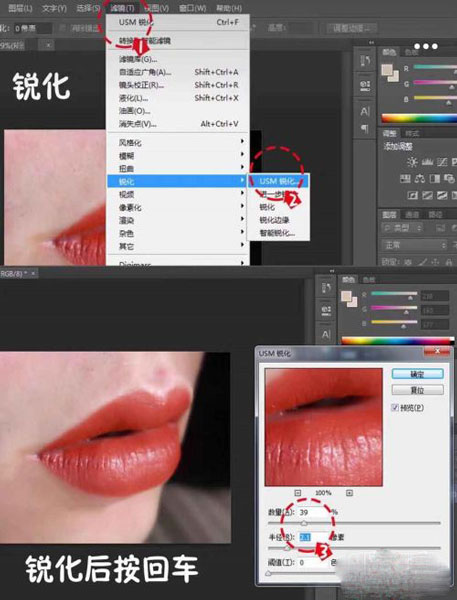Viewport: 457px width, 600px height.
Task: Add a Levels adjustment (histogram icon)
Action: (427, 162)
